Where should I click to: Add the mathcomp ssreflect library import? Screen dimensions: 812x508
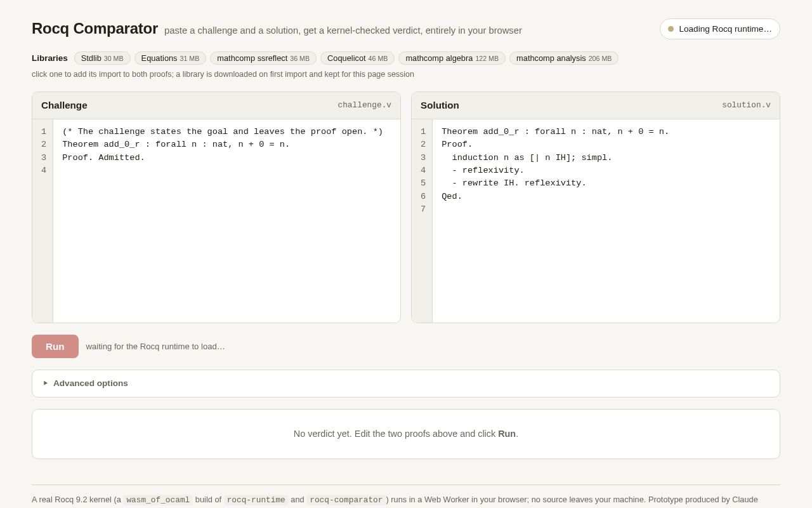pos(263,58)
